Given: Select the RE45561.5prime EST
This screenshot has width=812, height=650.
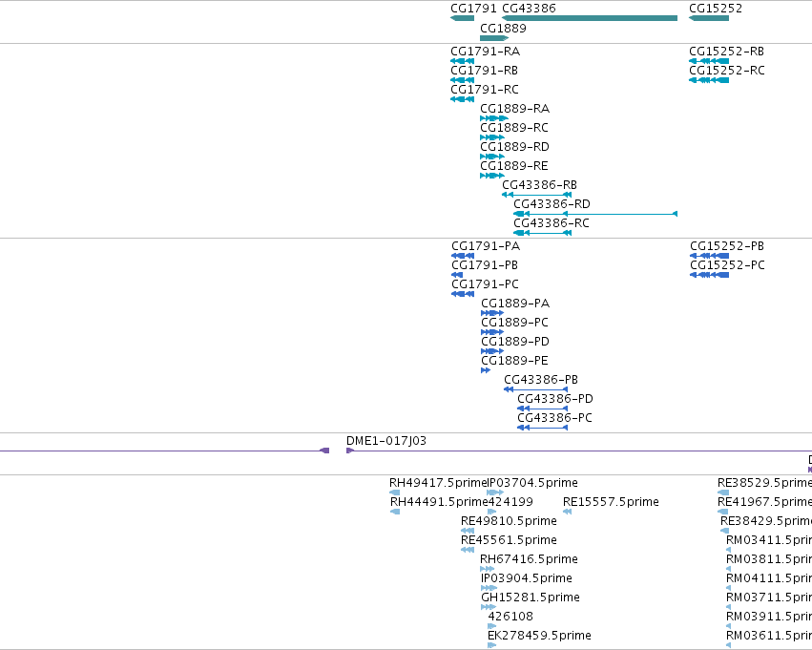Looking at the screenshot, I should coord(468,550).
